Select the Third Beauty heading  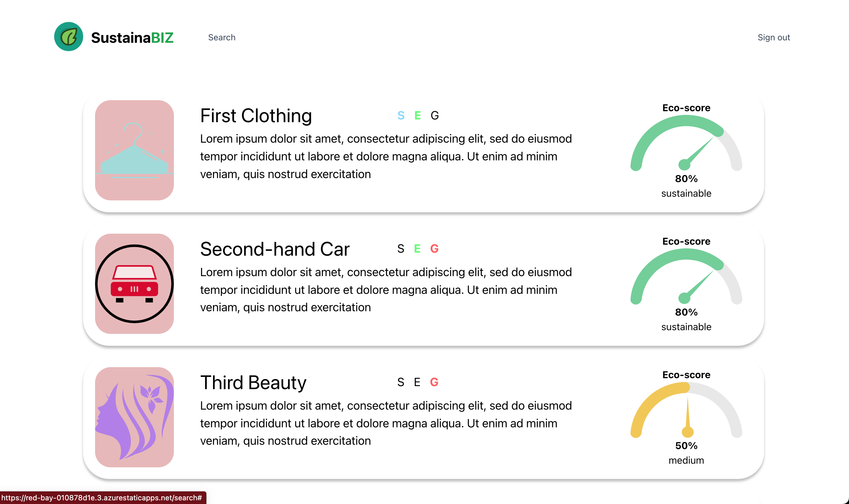point(253,383)
